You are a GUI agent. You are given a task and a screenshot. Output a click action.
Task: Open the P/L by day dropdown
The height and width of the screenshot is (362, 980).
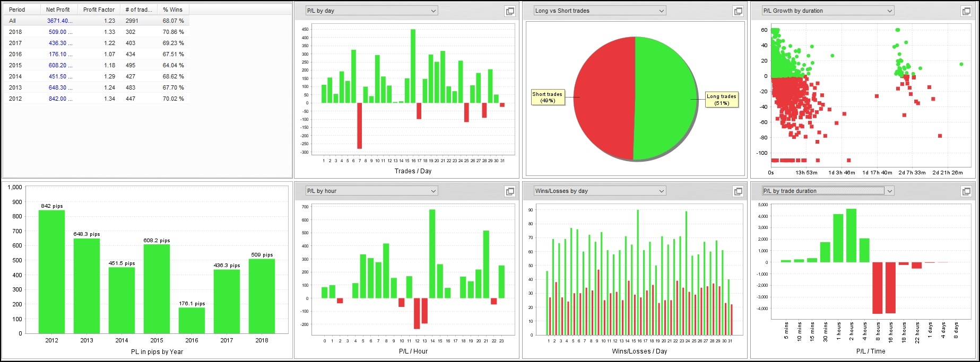(x=433, y=11)
